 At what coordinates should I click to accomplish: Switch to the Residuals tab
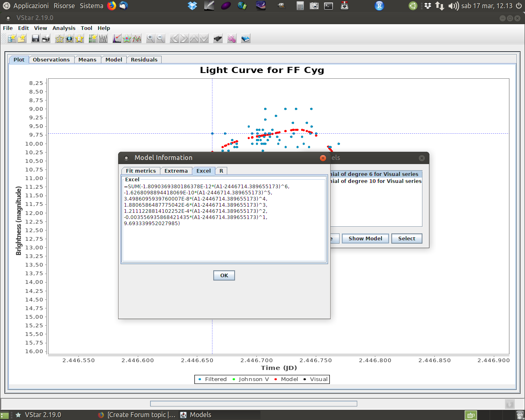(x=144, y=59)
